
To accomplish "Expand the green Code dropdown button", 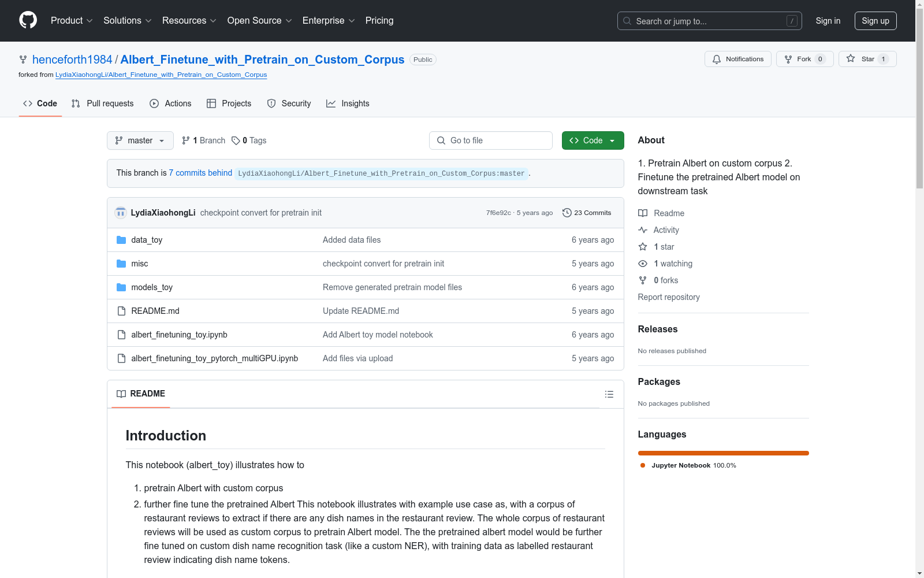I will [593, 140].
